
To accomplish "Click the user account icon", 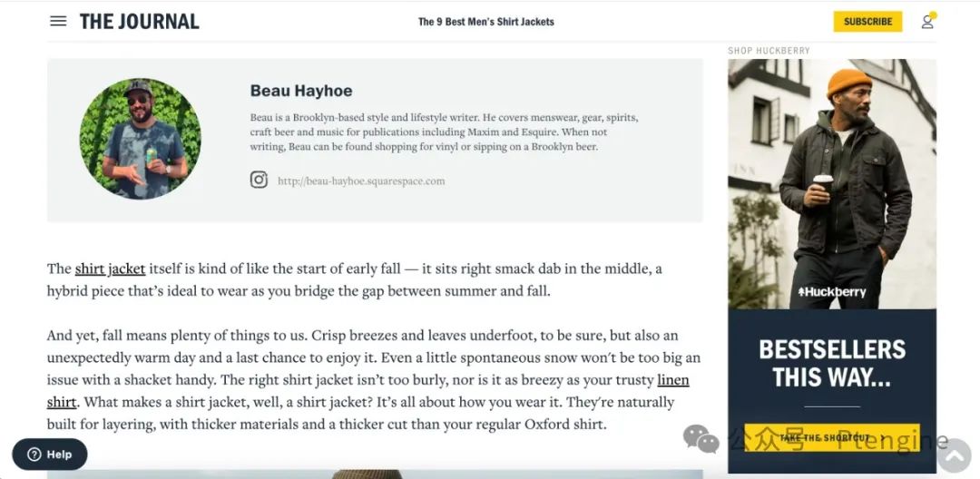I will coord(927,21).
